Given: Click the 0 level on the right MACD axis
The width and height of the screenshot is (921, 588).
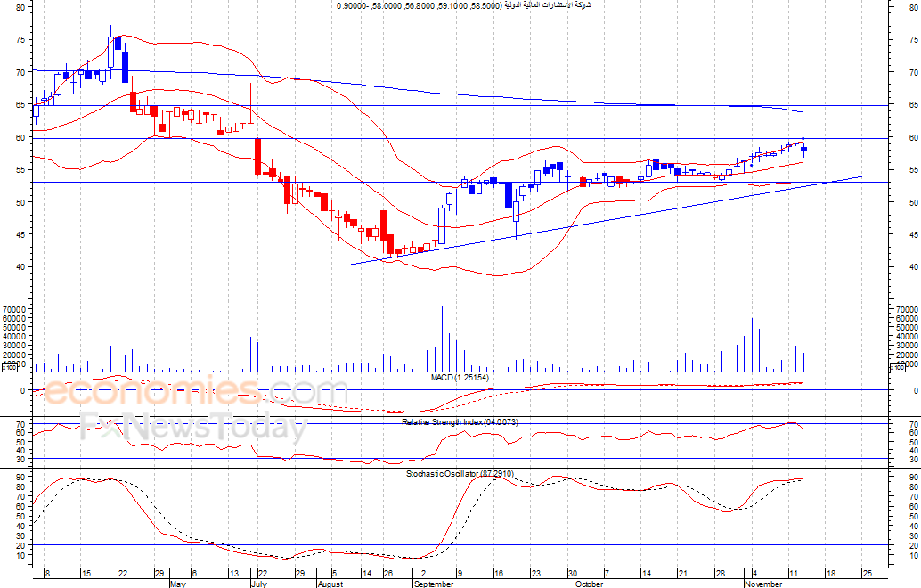Looking at the screenshot, I should (x=915, y=390).
